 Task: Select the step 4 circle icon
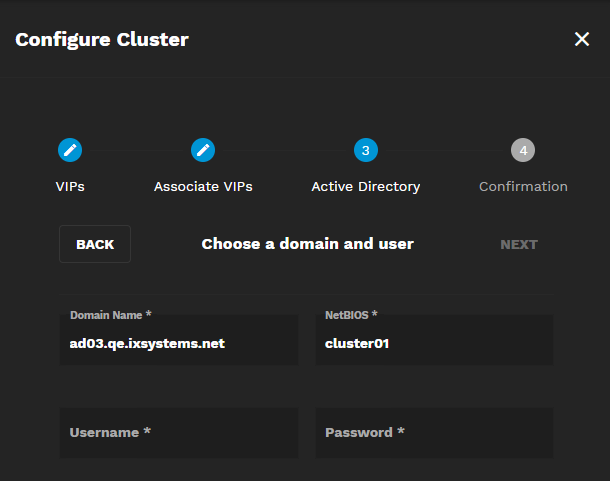pos(523,150)
